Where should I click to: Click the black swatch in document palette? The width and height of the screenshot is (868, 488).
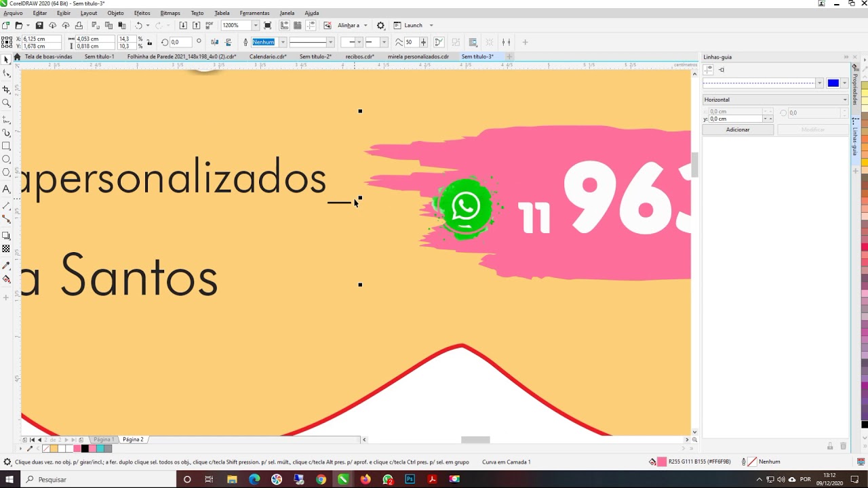[85, 449]
